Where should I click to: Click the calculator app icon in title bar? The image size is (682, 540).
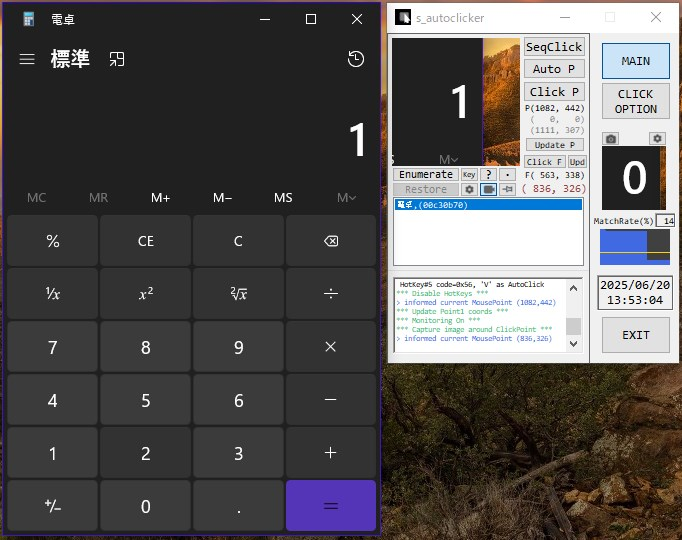[29, 19]
